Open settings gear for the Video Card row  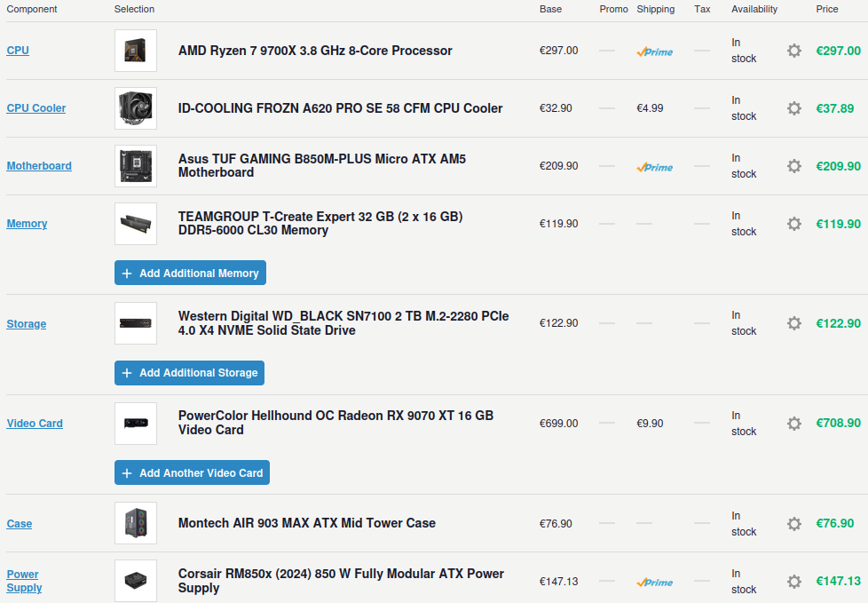tap(794, 424)
